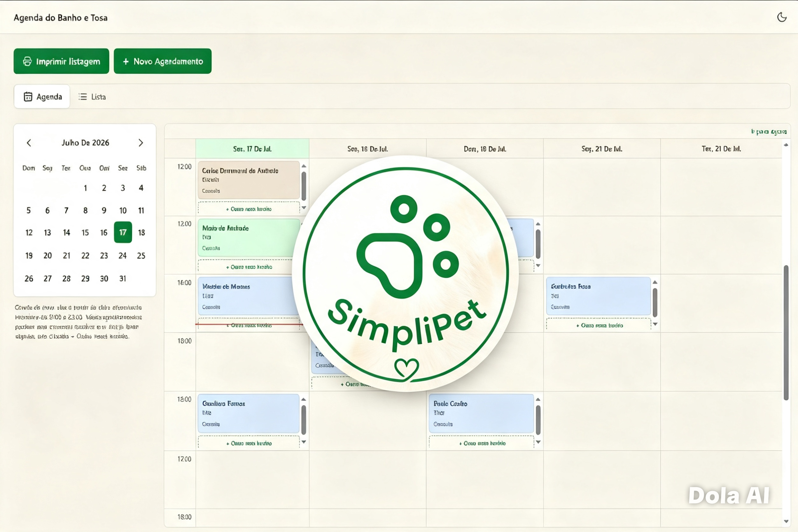
Task: Select day 5 in the mini calendar
Action: tap(29, 210)
